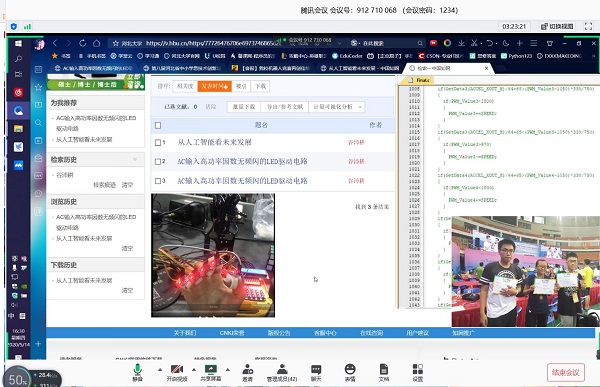This screenshot has width=600, height=387.
Task: Open manage members (42) panel
Action: coord(282,369)
